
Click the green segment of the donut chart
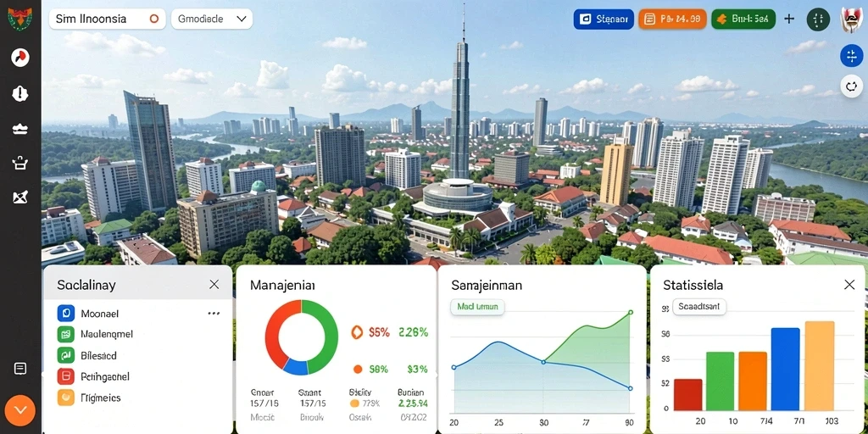330,337
